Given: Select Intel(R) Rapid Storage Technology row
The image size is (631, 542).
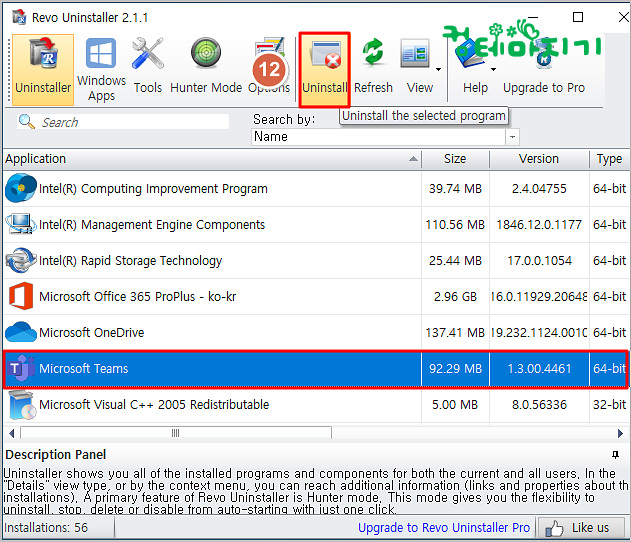Looking at the screenshot, I should 316,261.
